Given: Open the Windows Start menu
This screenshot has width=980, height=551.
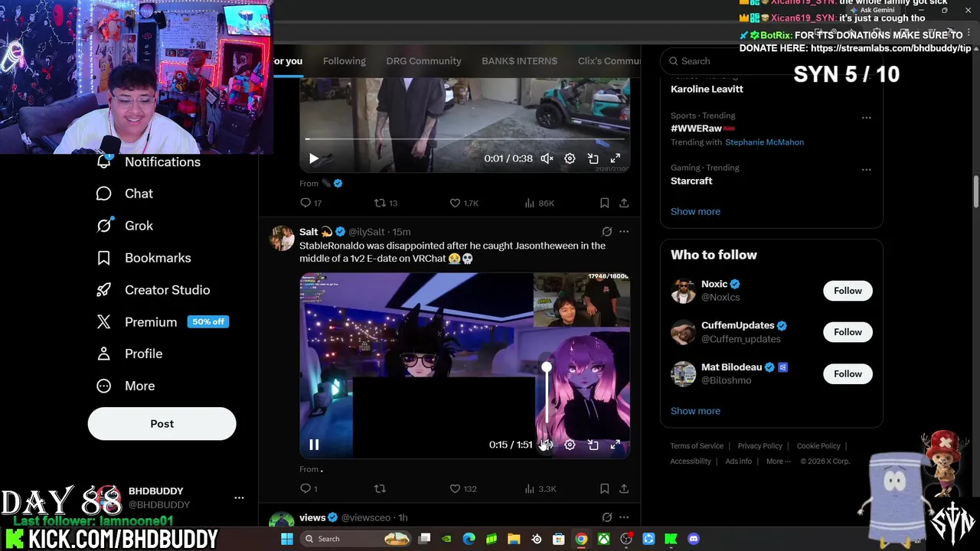Looking at the screenshot, I should tap(286, 539).
